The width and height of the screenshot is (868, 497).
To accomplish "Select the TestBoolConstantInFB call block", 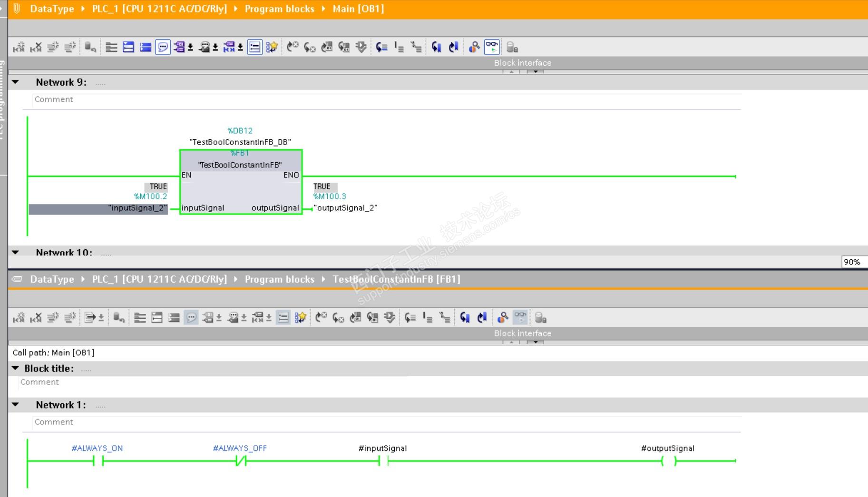I will pyautogui.click(x=241, y=182).
